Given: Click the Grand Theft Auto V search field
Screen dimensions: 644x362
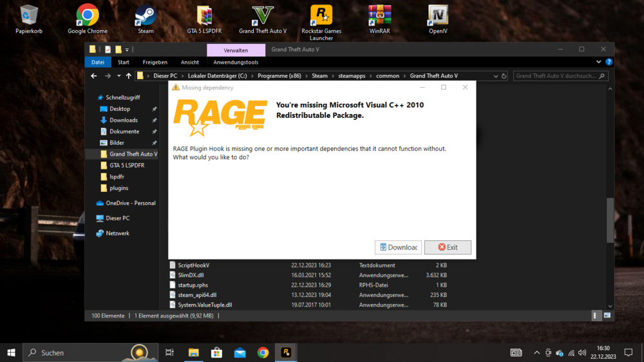Looking at the screenshot, I should coord(556,76).
